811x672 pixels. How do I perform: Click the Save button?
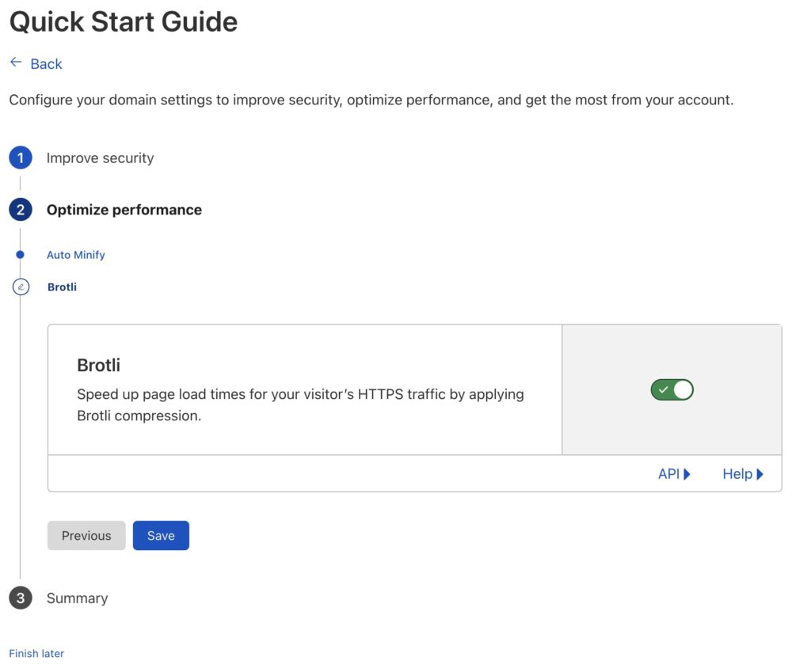coord(161,536)
